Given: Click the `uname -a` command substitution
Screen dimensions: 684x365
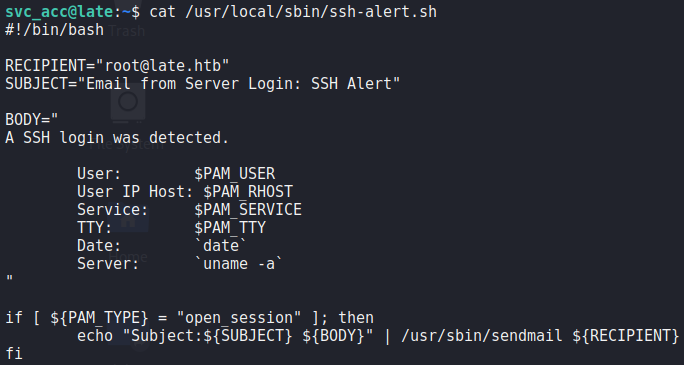Looking at the screenshot, I should [239, 264].
